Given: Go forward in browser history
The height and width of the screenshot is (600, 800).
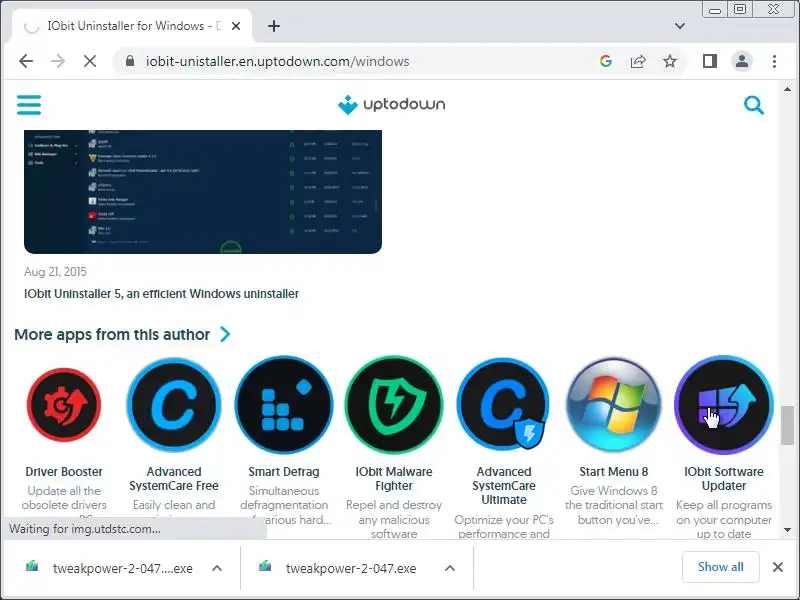Looking at the screenshot, I should coord(58,61).
